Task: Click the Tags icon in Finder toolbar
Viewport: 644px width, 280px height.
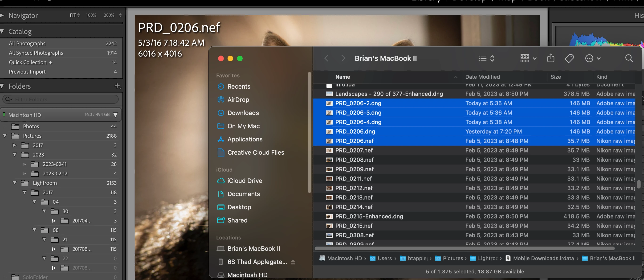Action: click(569, 58)
